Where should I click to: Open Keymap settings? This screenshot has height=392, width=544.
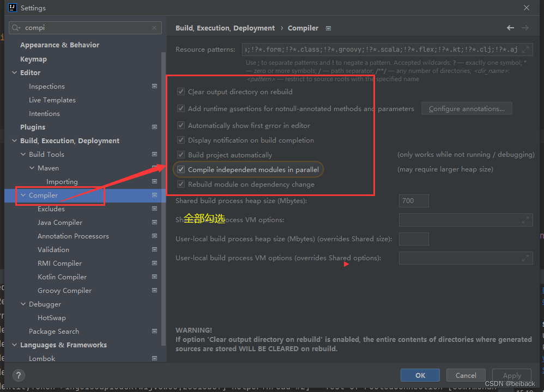point(33,59)
